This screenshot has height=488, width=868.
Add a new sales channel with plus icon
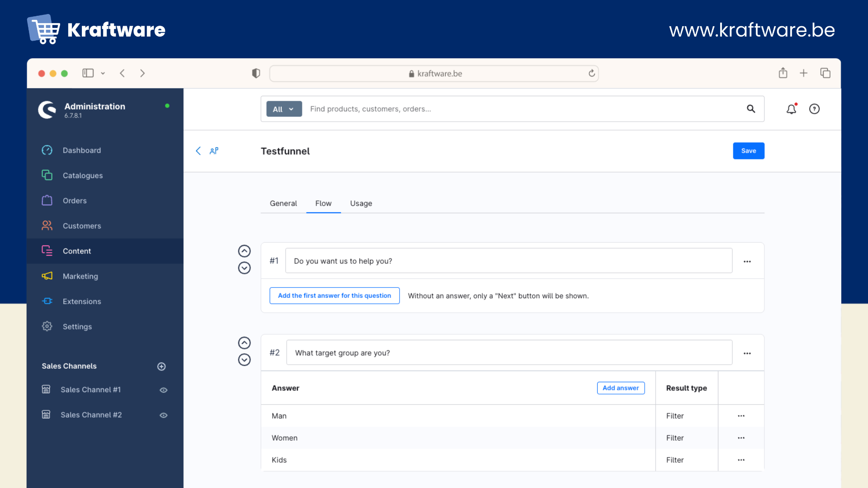coord(161,366)
